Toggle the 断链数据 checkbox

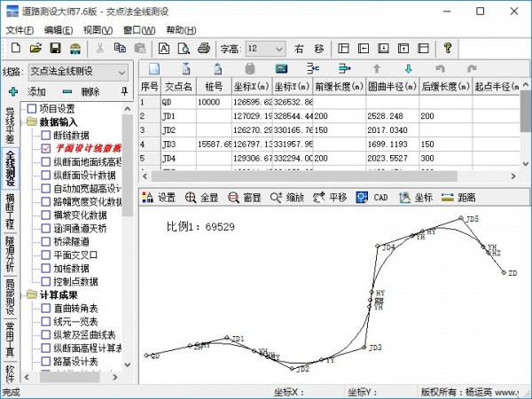coord(46,136)
